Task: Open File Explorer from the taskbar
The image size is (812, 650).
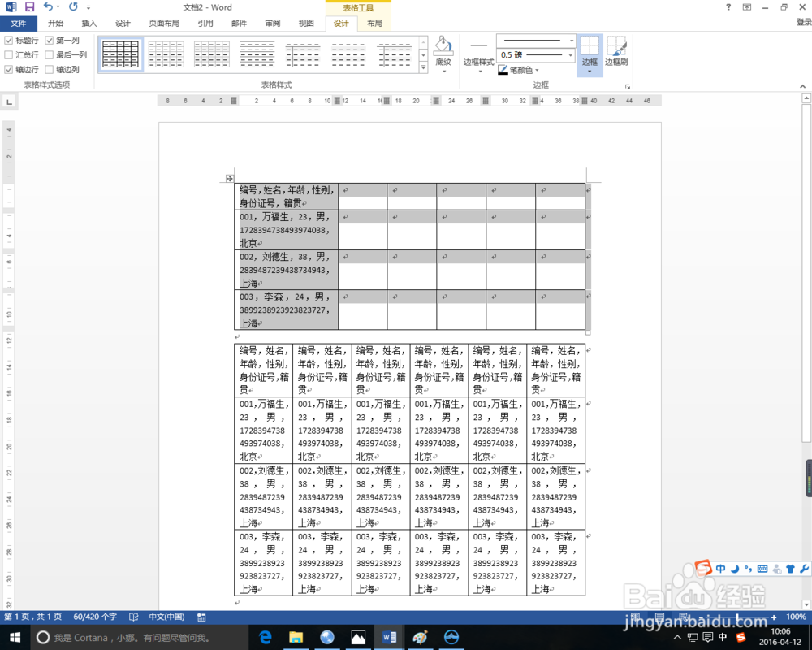Action: pos(296,637)
